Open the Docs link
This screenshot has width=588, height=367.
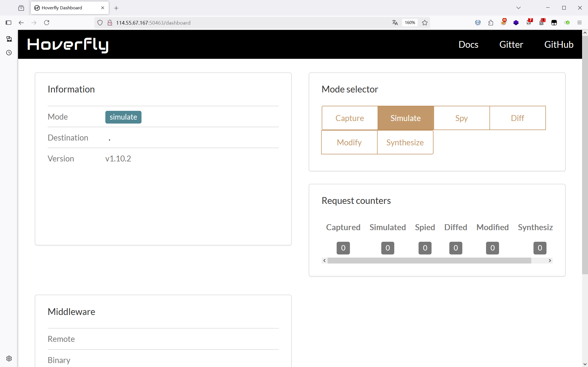click(468, 45)
